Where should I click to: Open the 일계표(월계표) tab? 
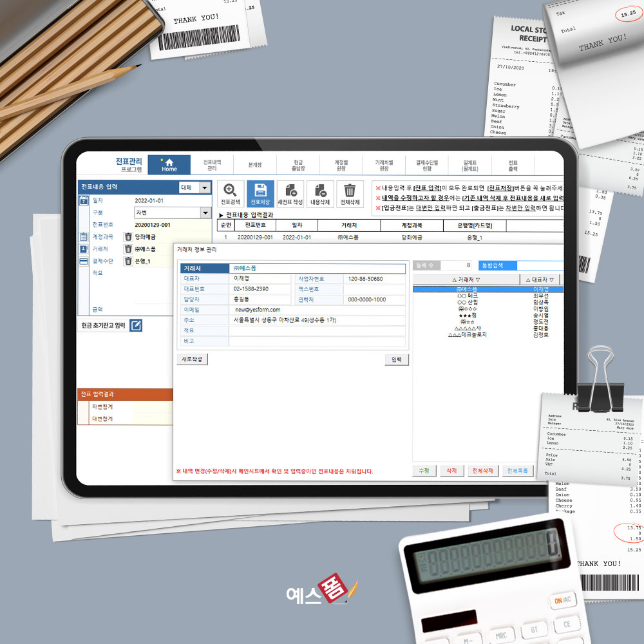470,165
